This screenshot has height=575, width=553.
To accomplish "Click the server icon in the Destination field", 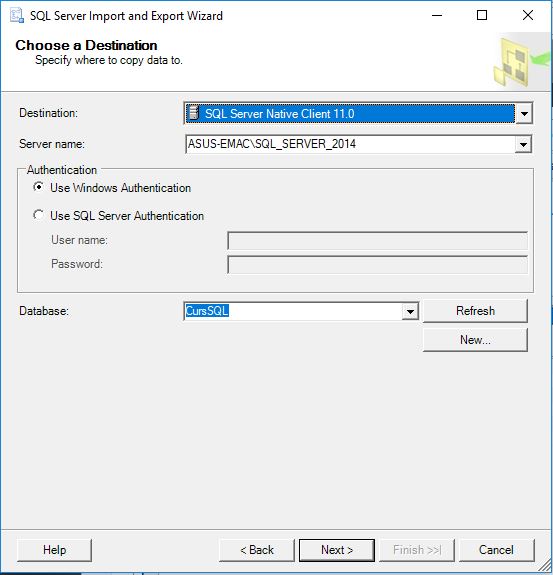I will coord(193,113).
